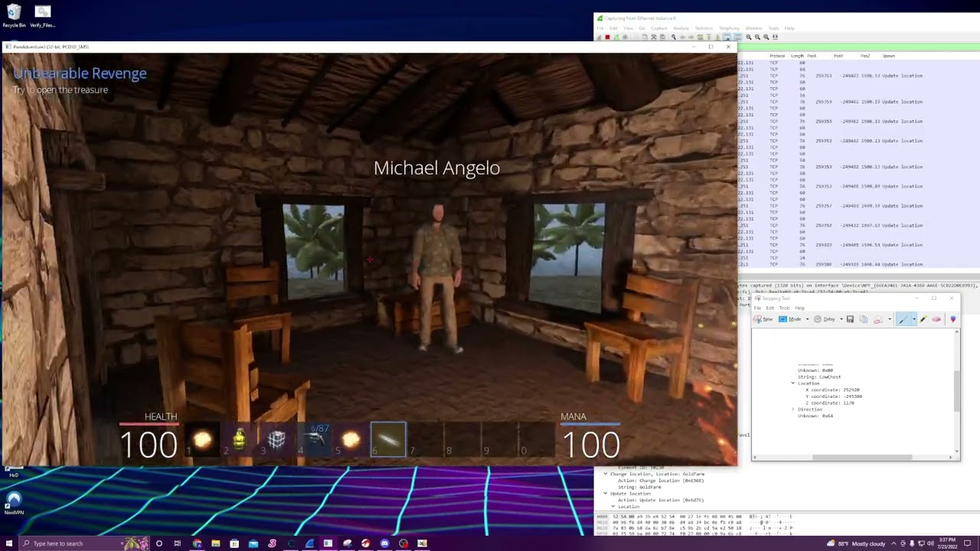This screenshot has width=980, height=551.
Task: Select hotbar slot 4 gun weapon
Action: tap(314, 440)
